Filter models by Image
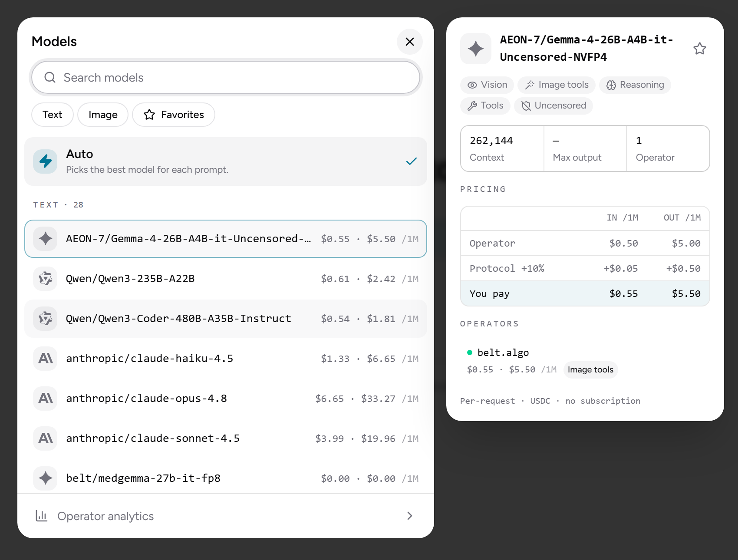738x560 pixels. (x=103, y=115)
